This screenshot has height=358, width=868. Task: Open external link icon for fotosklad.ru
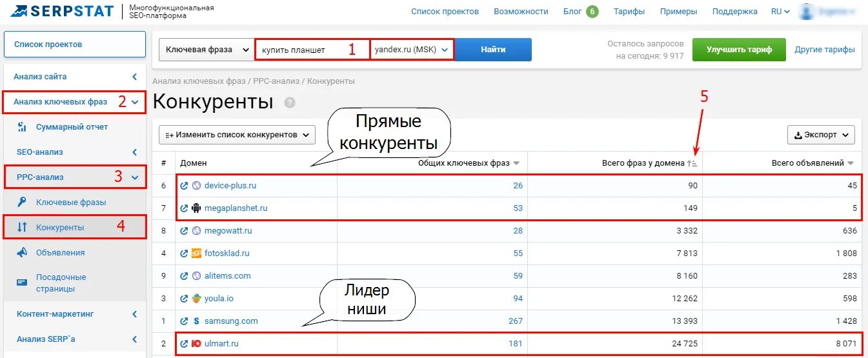click(184, 254)
